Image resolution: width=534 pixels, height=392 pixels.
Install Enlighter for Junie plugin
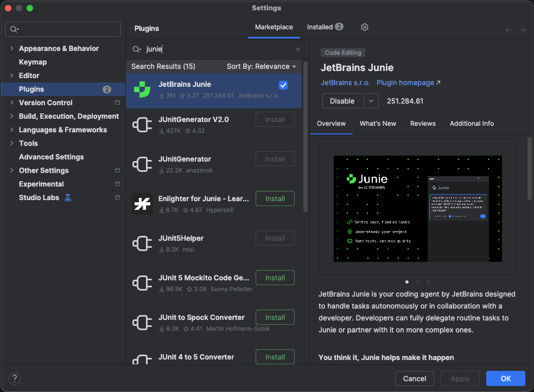click(275, 199)
